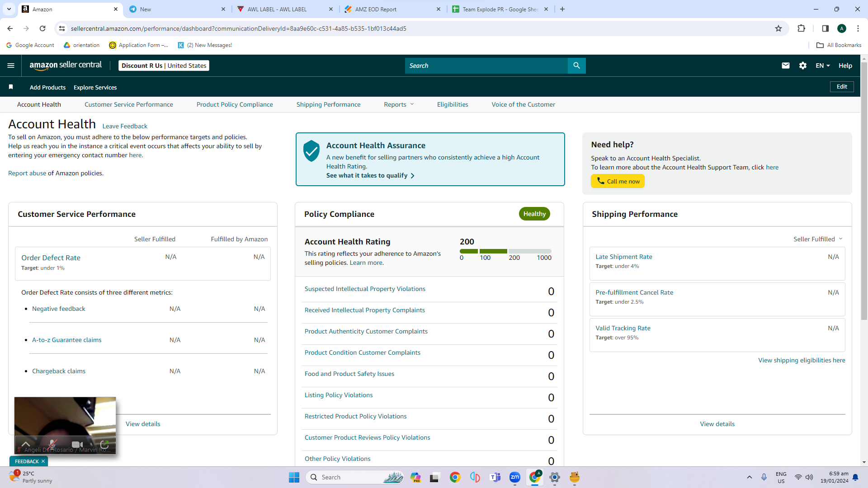The height and width of the screenshot is (488, 868).
Task: Open the Chrome profile avatar
Action: [x=842, y=28]
